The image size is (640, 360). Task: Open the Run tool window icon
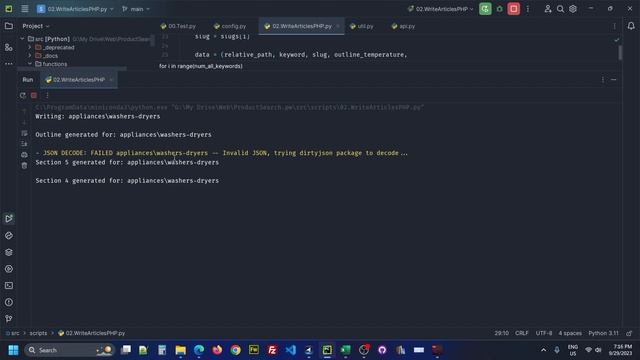pos(9,218)
